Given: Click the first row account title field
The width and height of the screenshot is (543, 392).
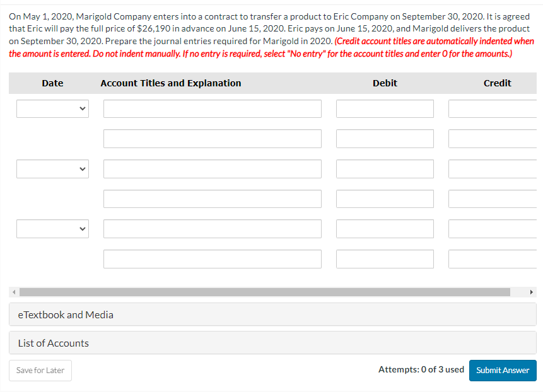Looking at the screenshot, I should 213,108.
